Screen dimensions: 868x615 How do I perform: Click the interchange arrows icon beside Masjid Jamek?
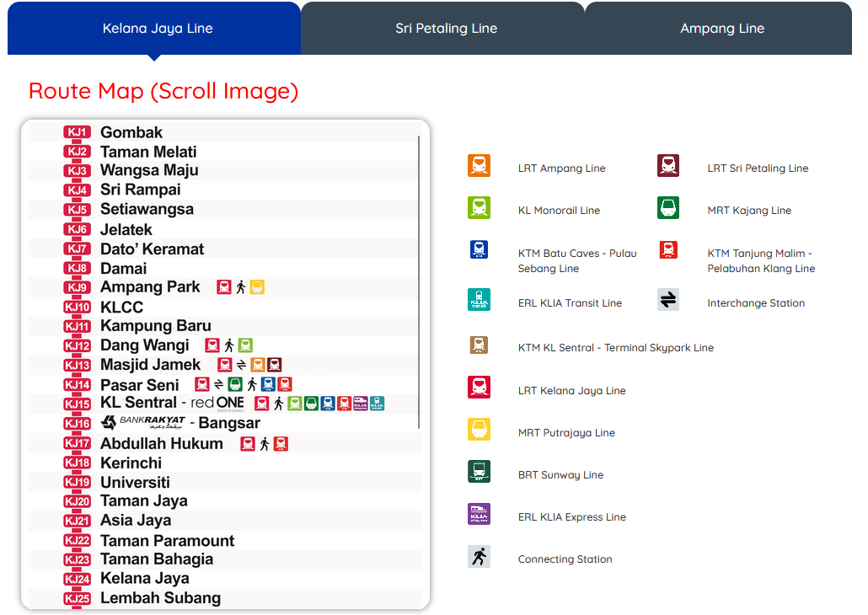(241, 365)
